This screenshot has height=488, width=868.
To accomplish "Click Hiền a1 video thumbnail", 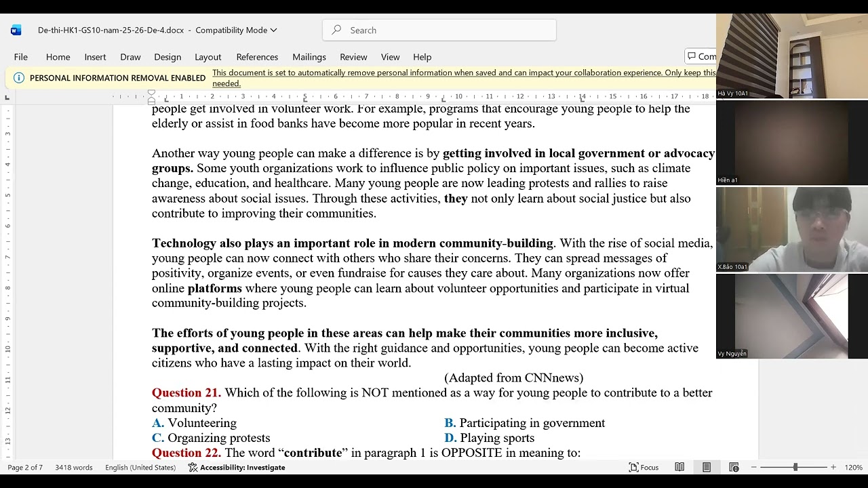I will point(792,143).
